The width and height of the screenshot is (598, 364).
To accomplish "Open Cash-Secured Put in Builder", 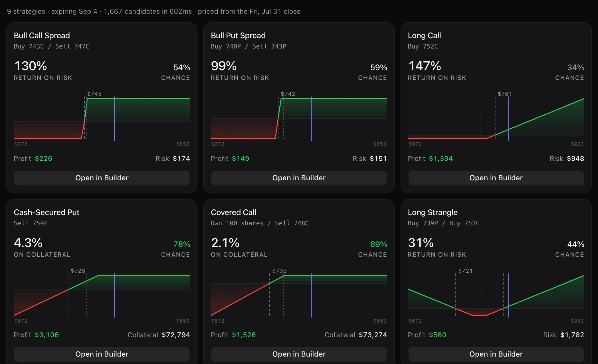I will pyautogui.click(x=102, y=354).
